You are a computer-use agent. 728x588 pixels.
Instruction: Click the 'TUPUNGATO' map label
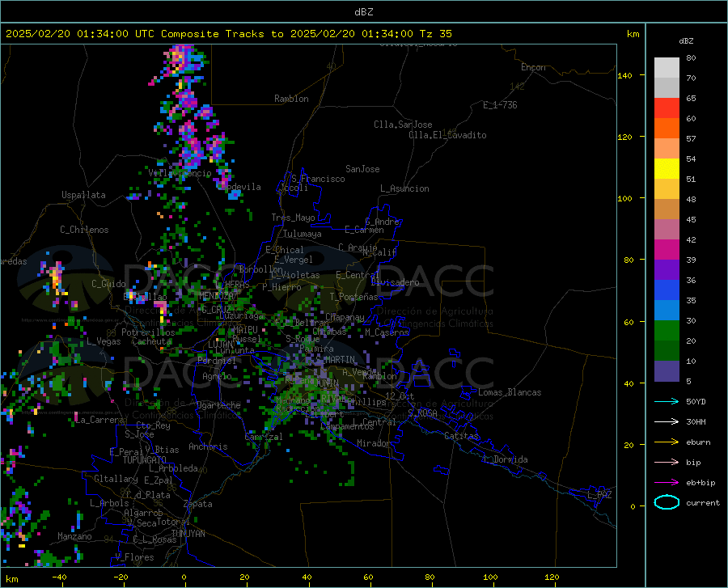pyautogui.click(x=145, y=460)
